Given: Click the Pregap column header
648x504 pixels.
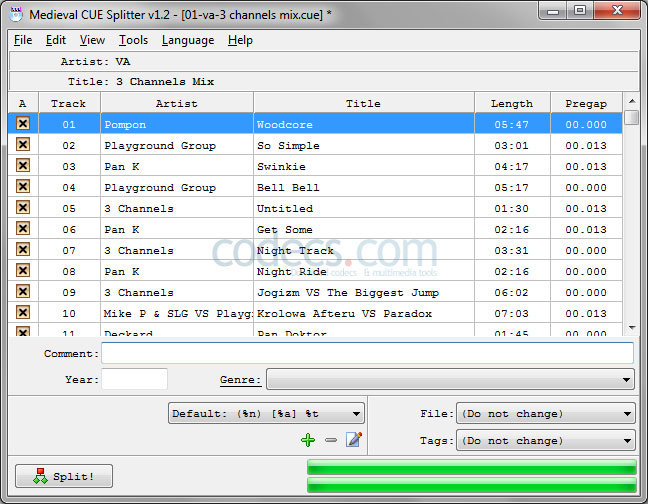Looking at the screenshot, I should (x=586, y=103).
